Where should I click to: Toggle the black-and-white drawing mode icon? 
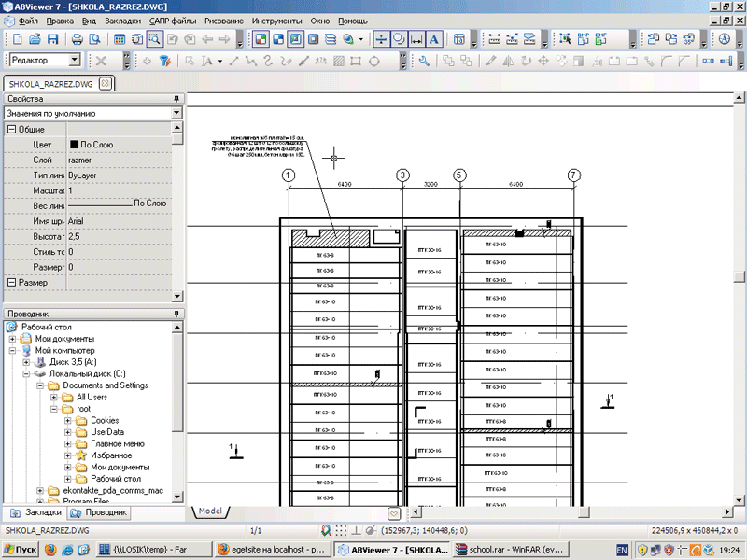tap(277, 39)
